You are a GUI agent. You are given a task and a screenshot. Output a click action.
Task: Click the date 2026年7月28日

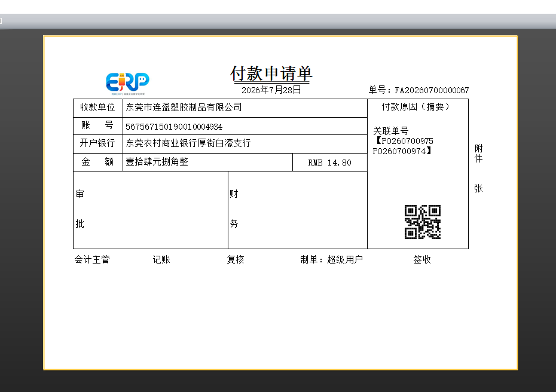(x=271, y=90)
